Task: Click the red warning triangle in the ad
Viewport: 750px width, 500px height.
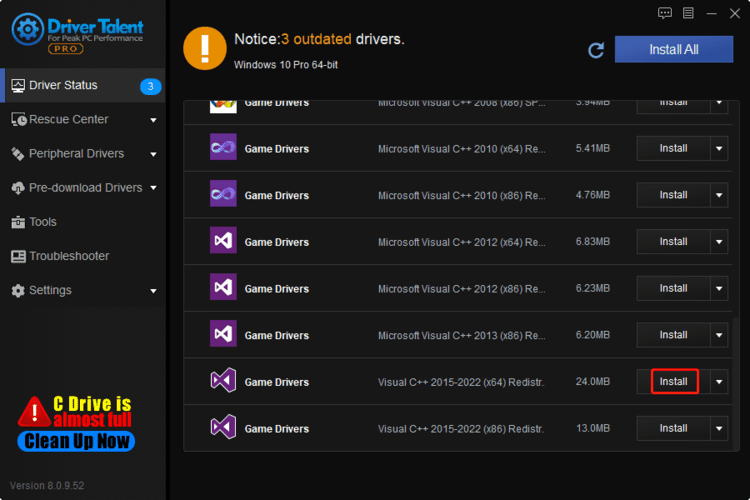Action: tap(34, 411)
